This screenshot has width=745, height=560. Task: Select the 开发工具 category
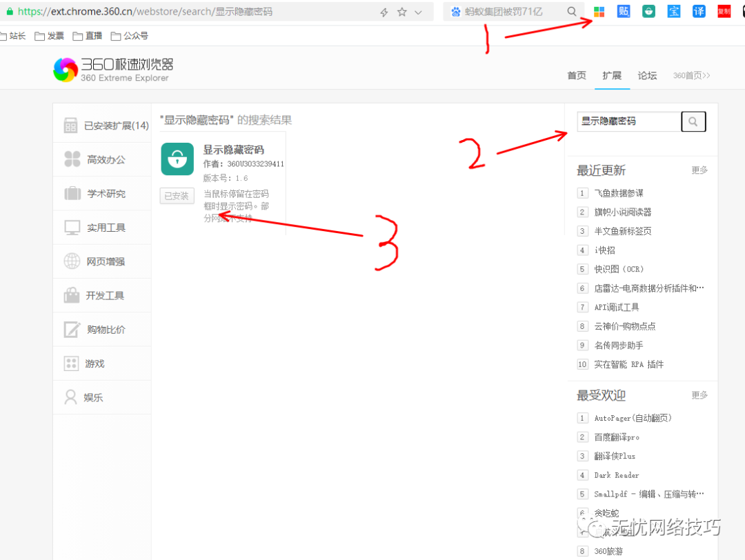pyautogui.click(x=102, y=295)
